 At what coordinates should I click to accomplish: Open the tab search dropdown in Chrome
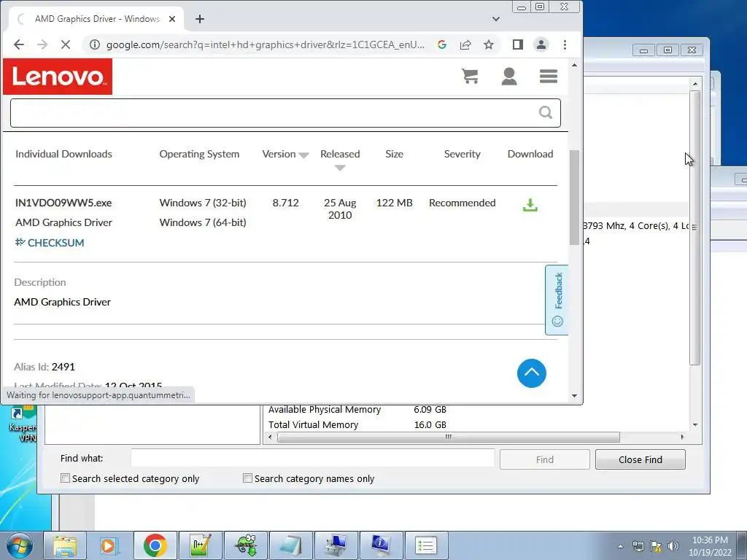(x=496, y=19)
